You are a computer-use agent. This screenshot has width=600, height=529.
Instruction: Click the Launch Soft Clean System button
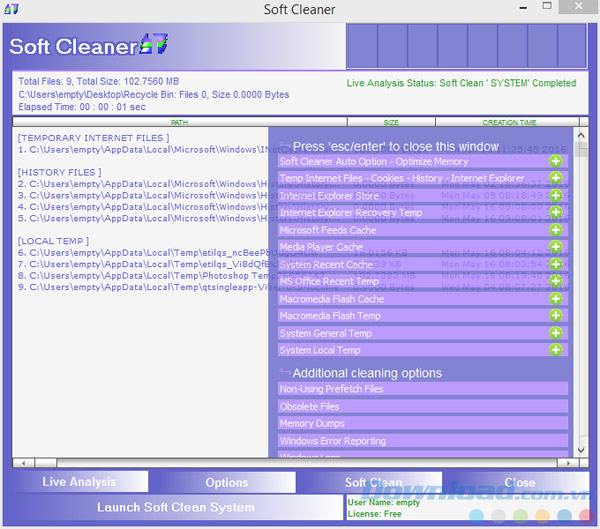pos(175,507)
